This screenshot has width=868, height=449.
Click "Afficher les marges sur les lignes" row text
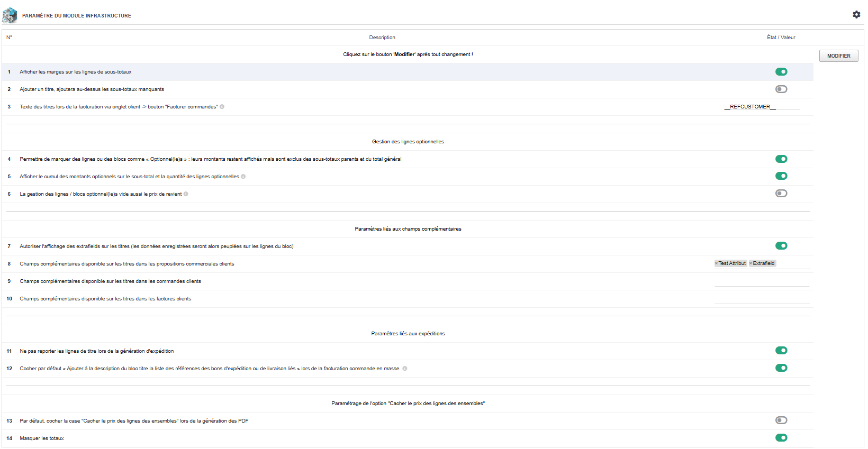click(x=76, y=72)
